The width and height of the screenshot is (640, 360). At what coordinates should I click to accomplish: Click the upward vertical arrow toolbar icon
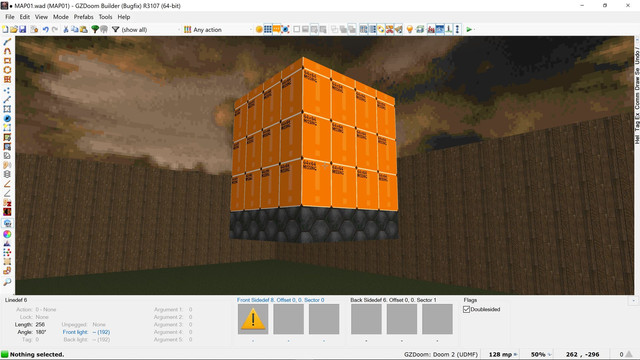point(457,29)
